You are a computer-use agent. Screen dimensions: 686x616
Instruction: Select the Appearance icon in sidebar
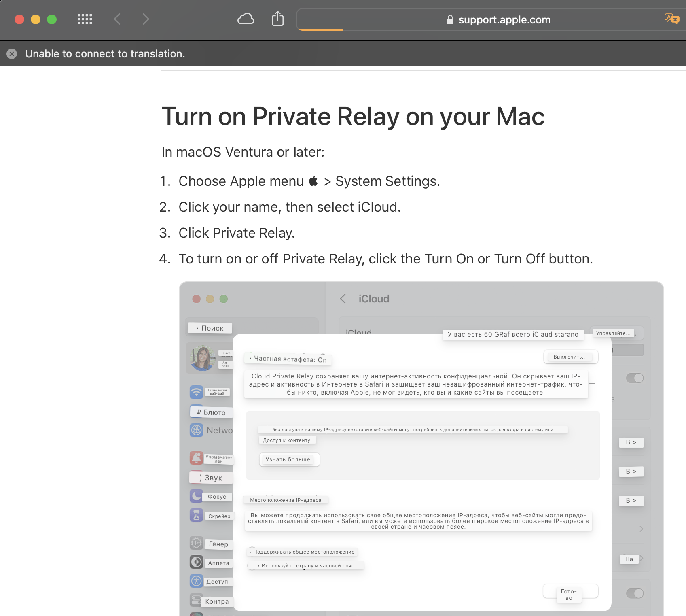coord(197,562)
